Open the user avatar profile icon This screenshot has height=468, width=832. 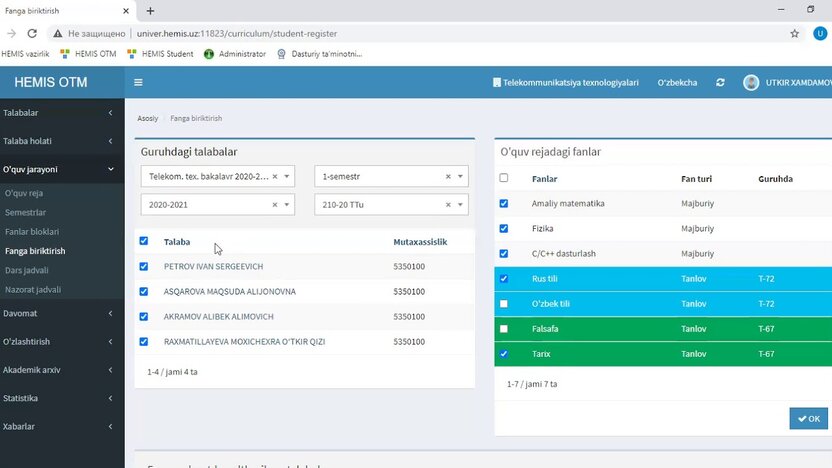[751, 82]
